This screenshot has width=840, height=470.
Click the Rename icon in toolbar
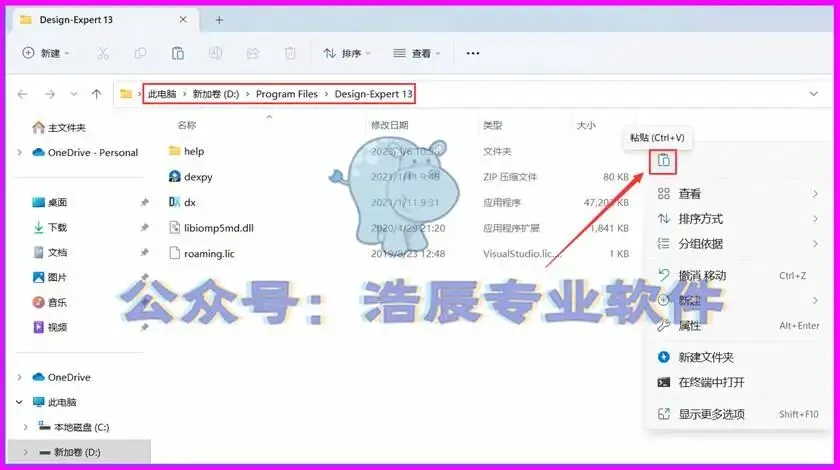click(215, 53)
